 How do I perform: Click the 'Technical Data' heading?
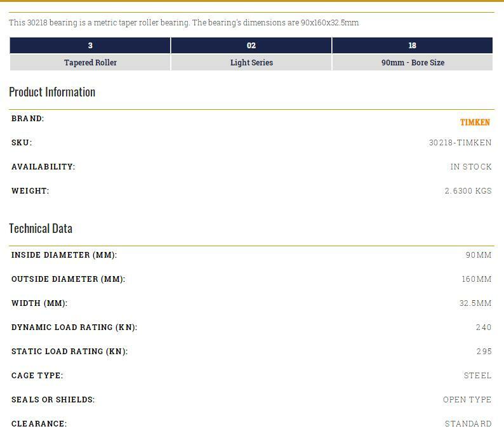click(x=41, y=228)
